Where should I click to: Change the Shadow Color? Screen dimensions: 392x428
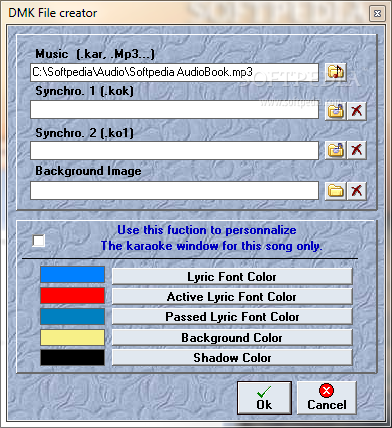click(232, 358)
